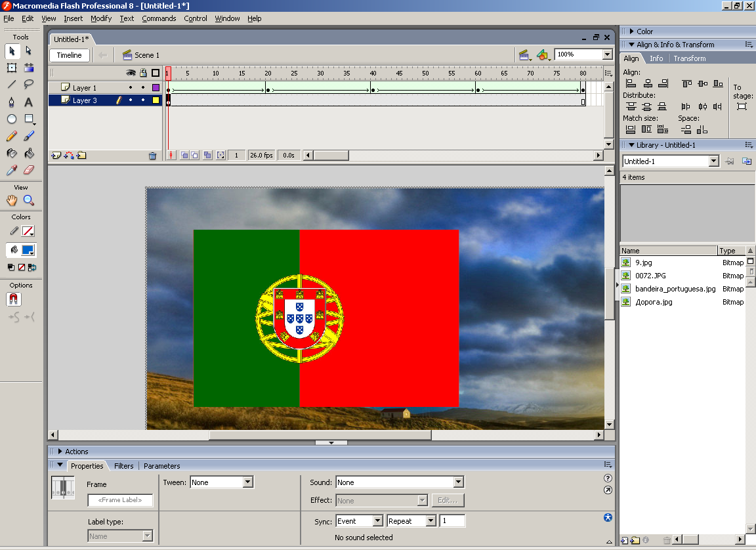
Task: Click the Name column header in Library
Action: (668, 251)
